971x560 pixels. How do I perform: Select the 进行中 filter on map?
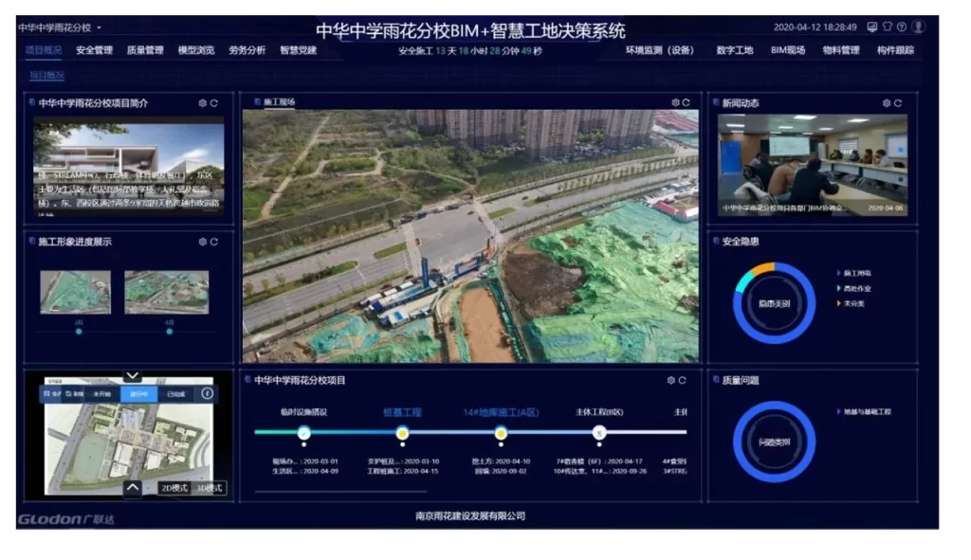(138, 393)
